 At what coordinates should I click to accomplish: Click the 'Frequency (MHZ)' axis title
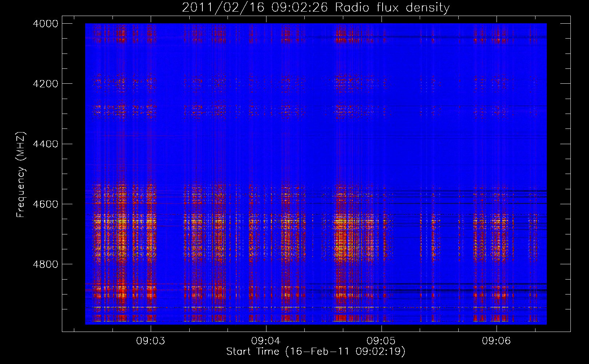21,175
